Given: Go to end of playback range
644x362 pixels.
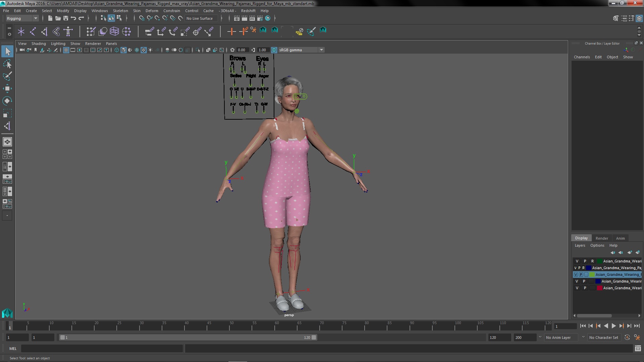Looking at the screenshot, I should pos(637,326).
